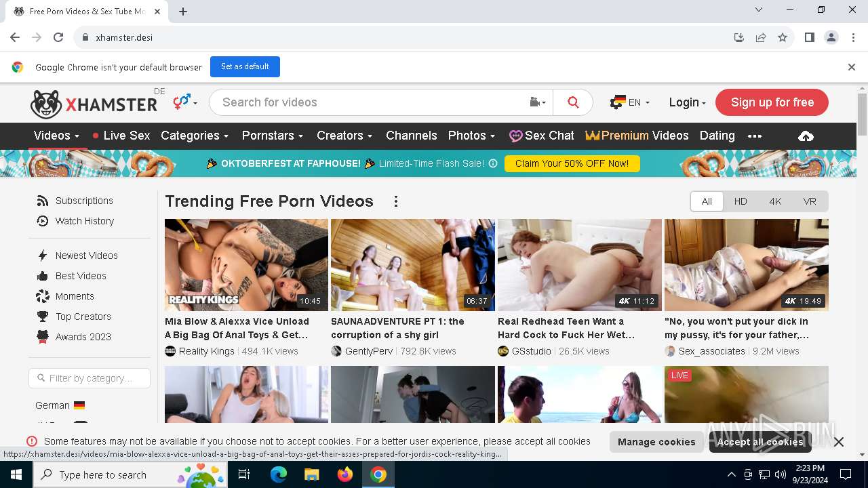
Task: Click the info icon in Oktoberfest banner
Action: click(x=493, y=163)
